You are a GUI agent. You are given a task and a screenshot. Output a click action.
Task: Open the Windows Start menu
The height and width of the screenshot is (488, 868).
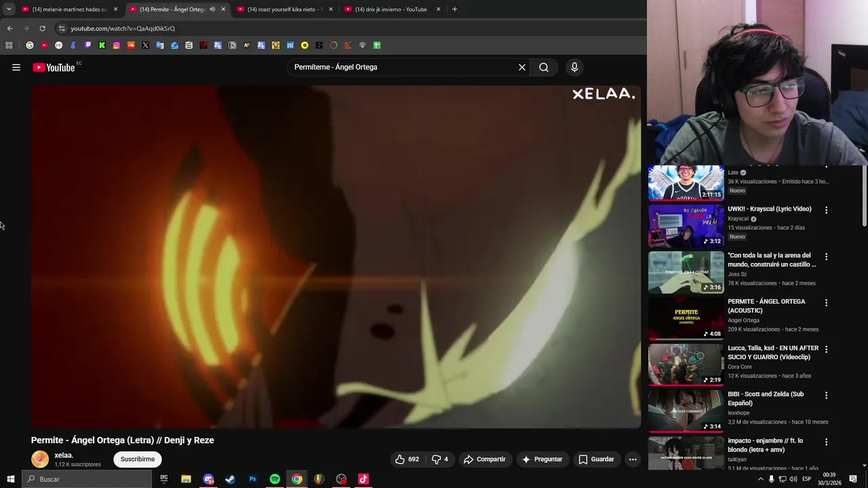[x=11, y=479]
